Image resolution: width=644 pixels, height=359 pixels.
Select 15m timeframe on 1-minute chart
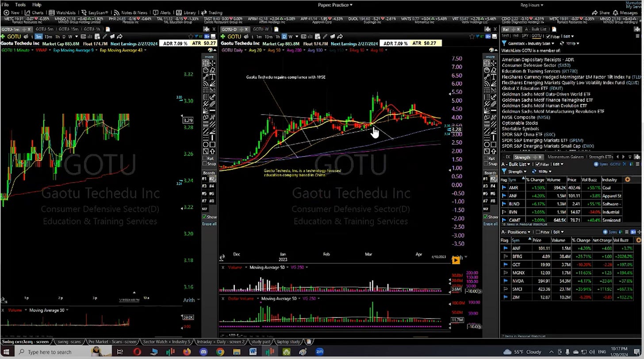click(x=48, y=36)
